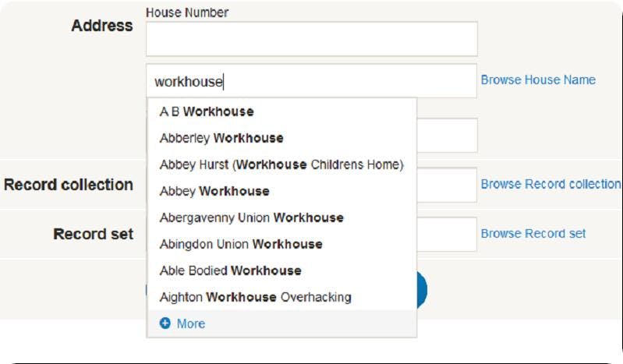Open the Browse Record set link
The image size is (623, 364).
[533, 233]
